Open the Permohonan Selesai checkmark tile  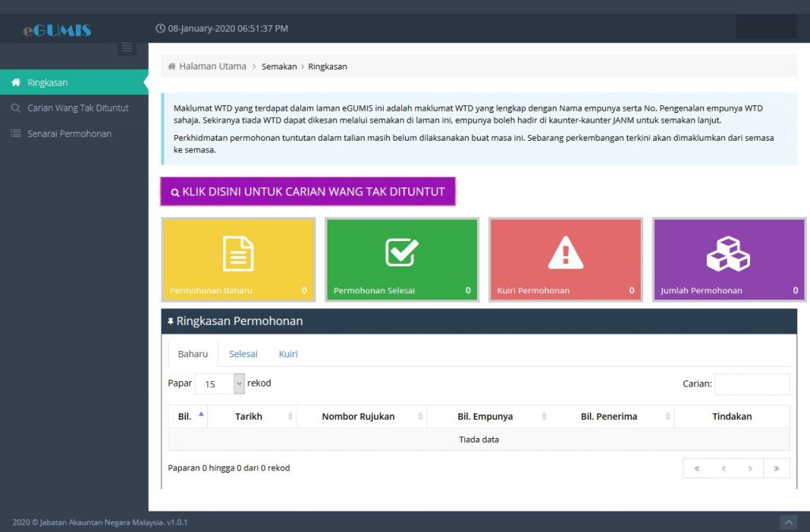click(402, 259)
